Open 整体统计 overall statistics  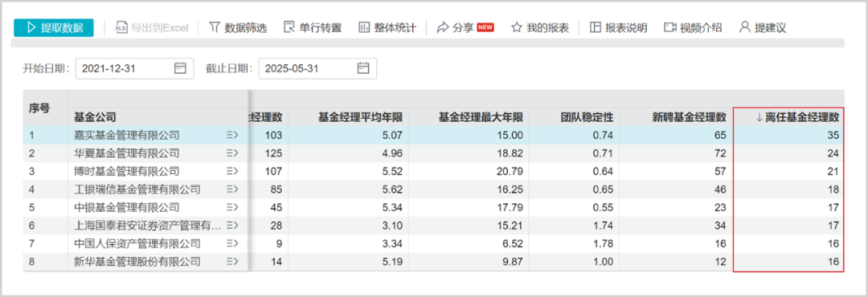pyautogui.click(x=387, y=27)
